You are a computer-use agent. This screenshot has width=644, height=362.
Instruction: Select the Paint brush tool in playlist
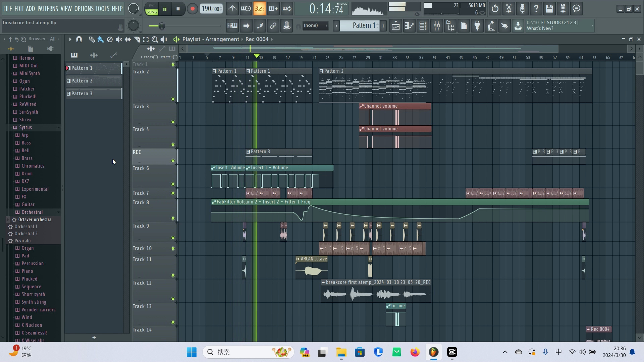click(x=101, y=39)
